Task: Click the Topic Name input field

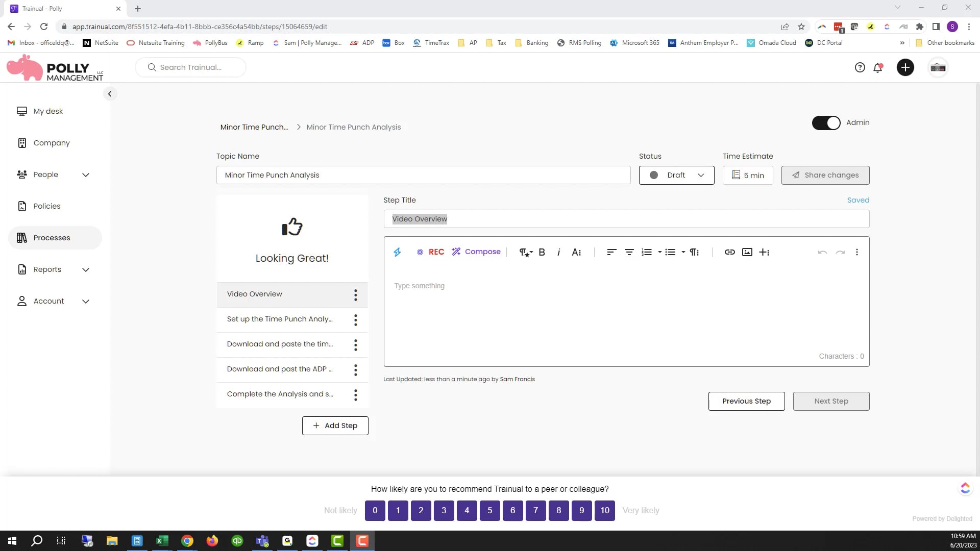Action: (424, 175)
